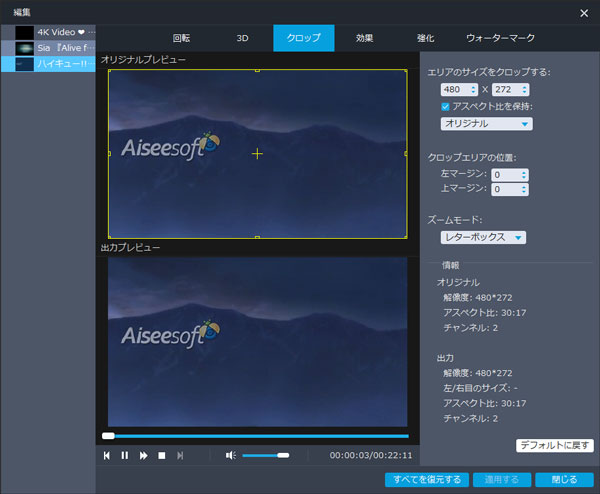This screenshot has height=494, width=600.
Task: Close the 編集 dialog with X
Action: click(x=584, y=13)
